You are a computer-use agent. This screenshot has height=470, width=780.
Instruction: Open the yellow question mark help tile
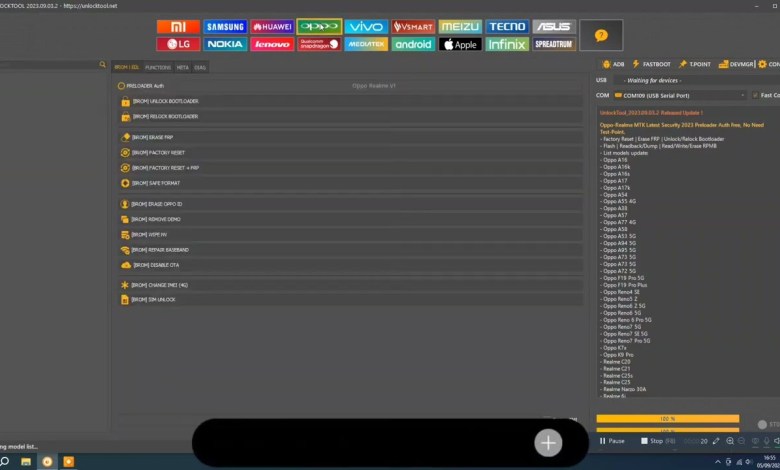pos(601,35)
